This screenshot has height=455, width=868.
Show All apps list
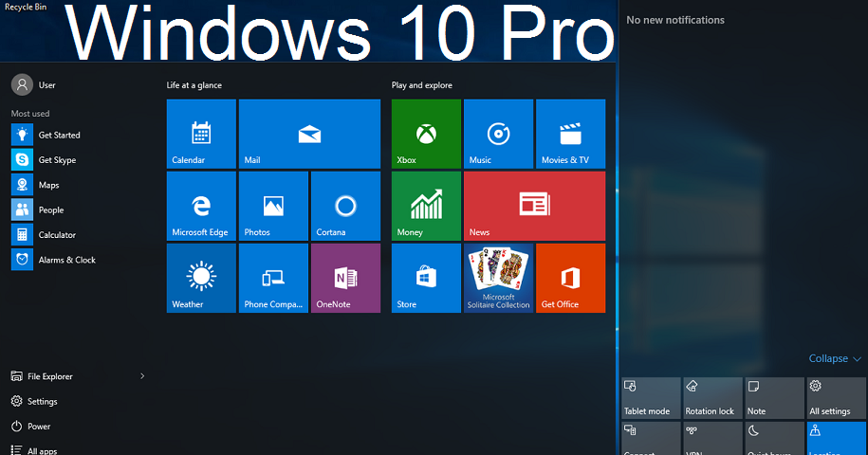(34, 450)
